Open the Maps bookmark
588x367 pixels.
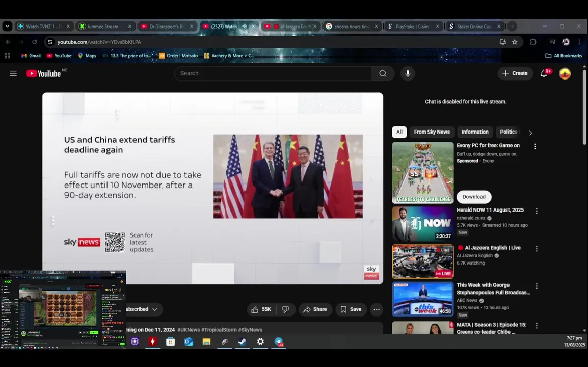pyautogui.click(x=87, y=56)
